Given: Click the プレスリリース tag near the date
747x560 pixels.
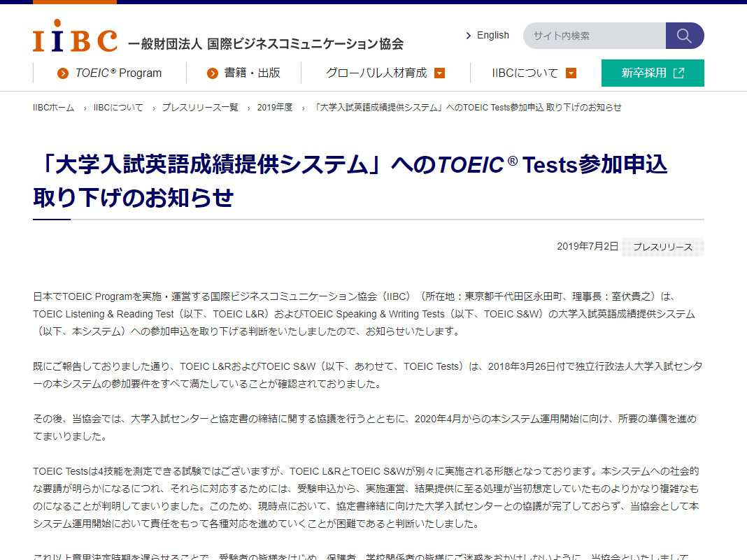Looking at the screenshot, I should [662, 247].
